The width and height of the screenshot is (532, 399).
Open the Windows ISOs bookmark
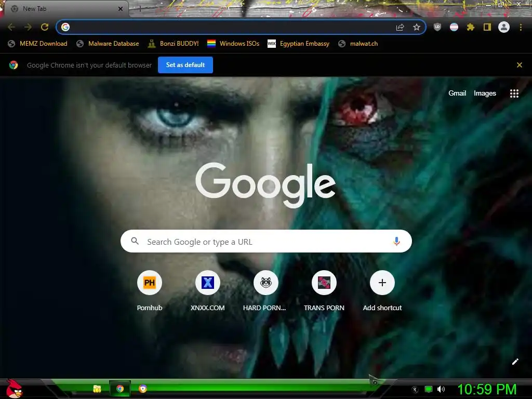pyautogui.click(x=233, y=44)
